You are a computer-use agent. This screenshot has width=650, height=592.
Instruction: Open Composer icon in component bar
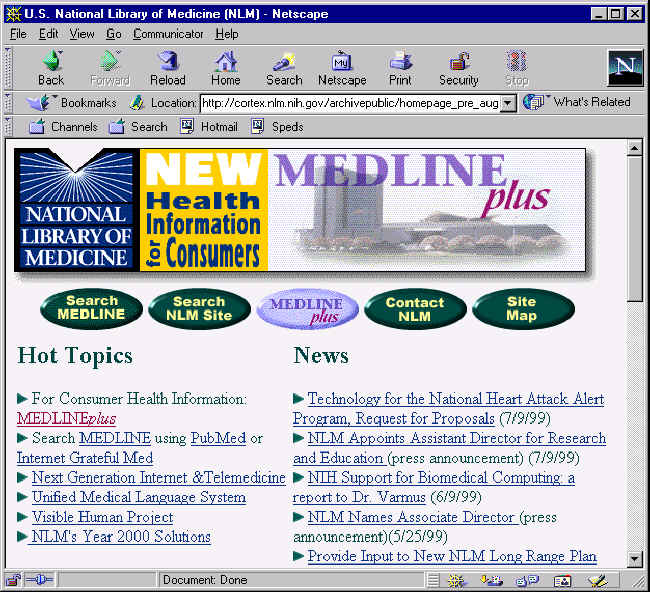click(597, 580)
